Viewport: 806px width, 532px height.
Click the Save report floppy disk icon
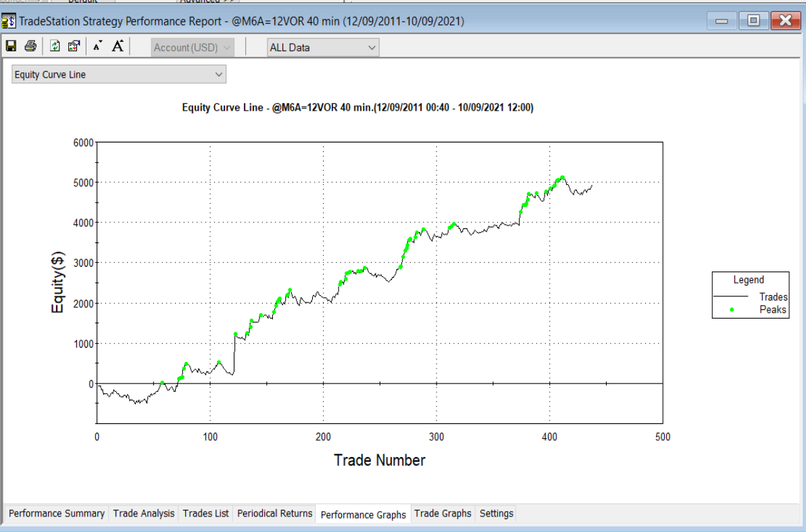point(11,46)
